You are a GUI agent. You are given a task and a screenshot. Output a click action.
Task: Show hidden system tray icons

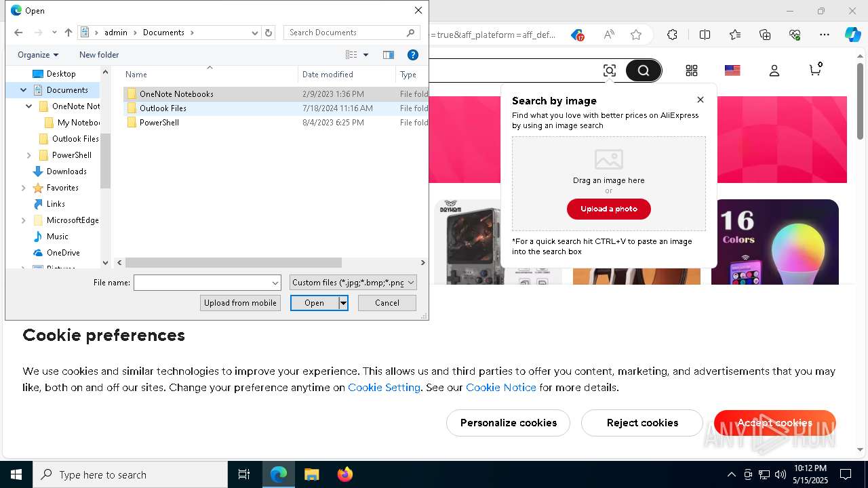(x=731, y=474)
